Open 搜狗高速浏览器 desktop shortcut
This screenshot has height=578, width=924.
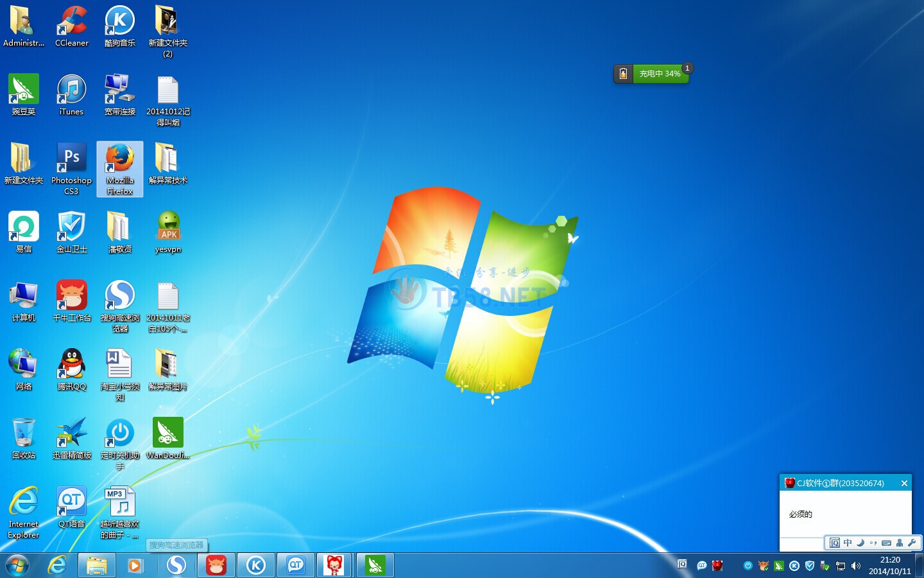click(120, 306)
